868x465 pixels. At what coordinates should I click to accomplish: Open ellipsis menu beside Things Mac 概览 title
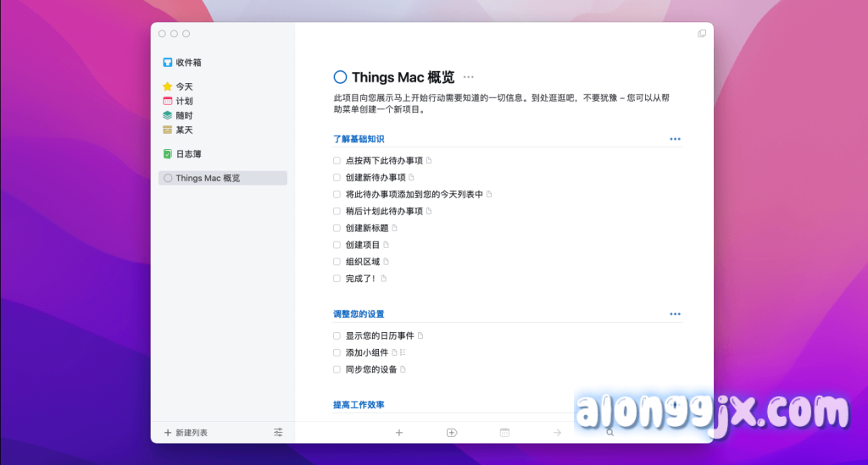[x=469, y=77]
